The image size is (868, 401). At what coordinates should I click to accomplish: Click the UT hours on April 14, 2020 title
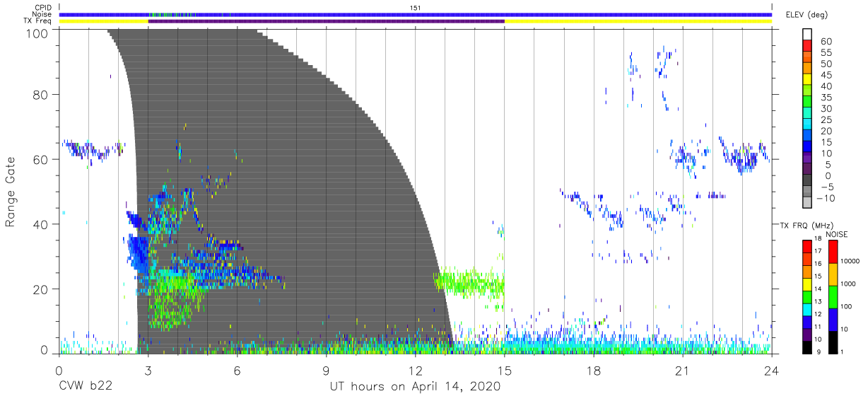pos(416,388)
